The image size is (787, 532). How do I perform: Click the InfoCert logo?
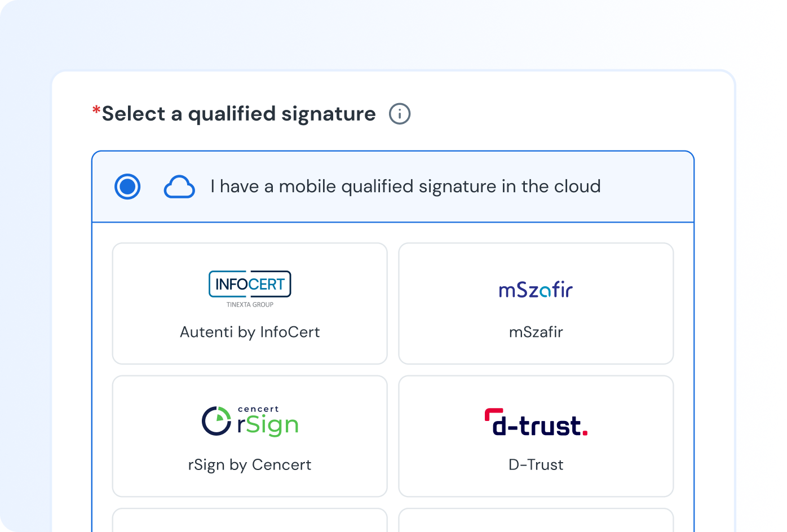click(250, 284)
